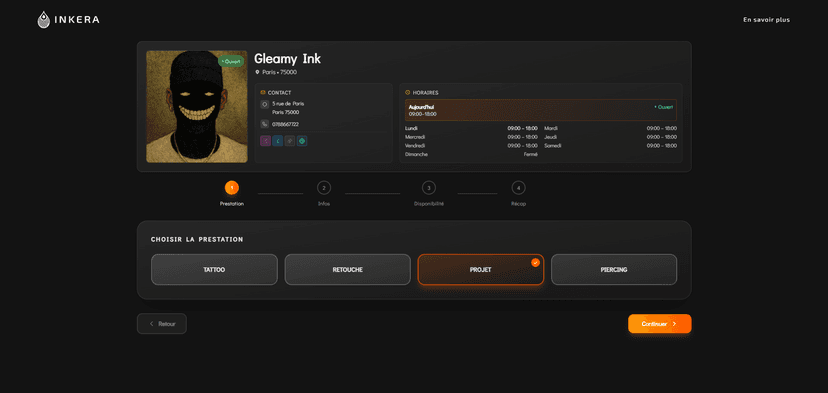The image size is (828, 393).
Task: Click the location pin near Paris 75000
Action: pyautogui.click(x=257, y=72)
